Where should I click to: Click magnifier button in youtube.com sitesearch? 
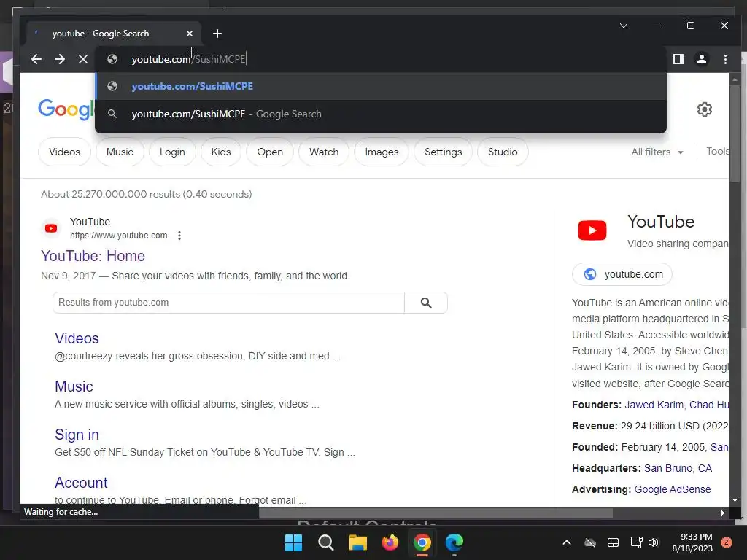point(426,303)
